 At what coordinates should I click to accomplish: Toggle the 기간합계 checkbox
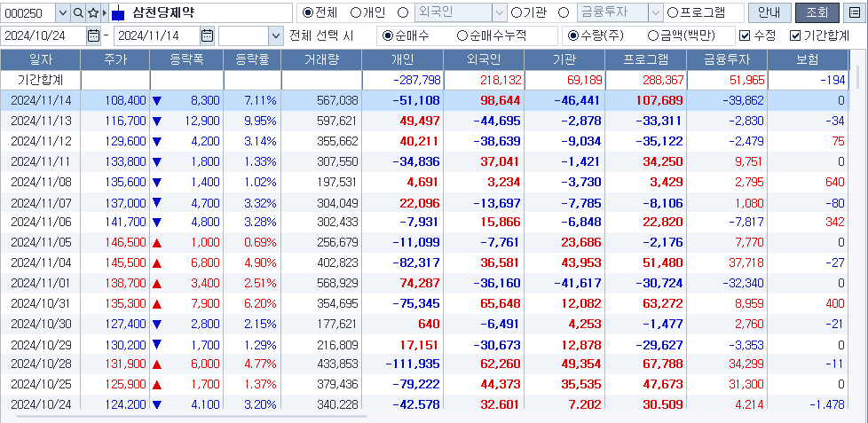tap(795, 36)
